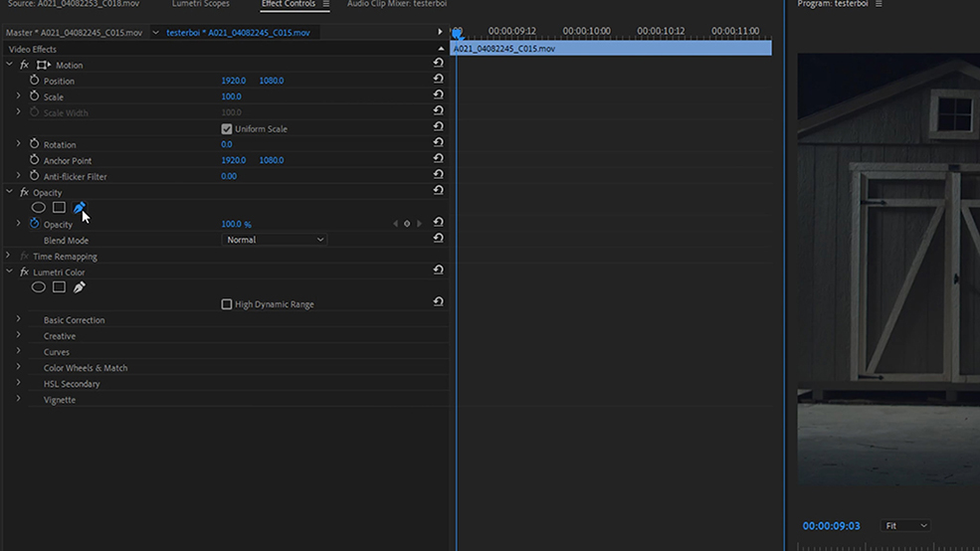The width and height of the screenshot is (980, 551).
Task: Switch to Audio Clip Mixer tab
Action: 397,4
